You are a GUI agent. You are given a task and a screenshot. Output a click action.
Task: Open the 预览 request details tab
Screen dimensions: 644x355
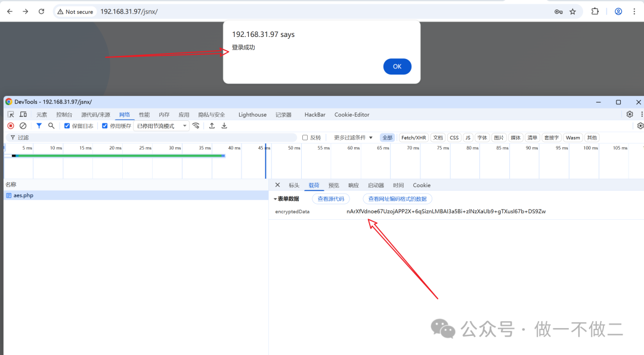coord(333,185)
